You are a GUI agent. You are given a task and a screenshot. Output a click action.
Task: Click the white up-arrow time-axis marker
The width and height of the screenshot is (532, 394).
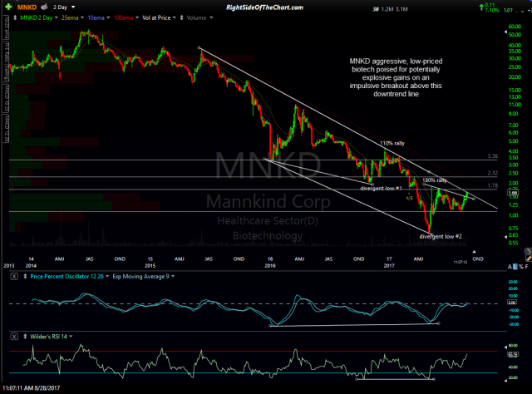(x=474, y=252)
